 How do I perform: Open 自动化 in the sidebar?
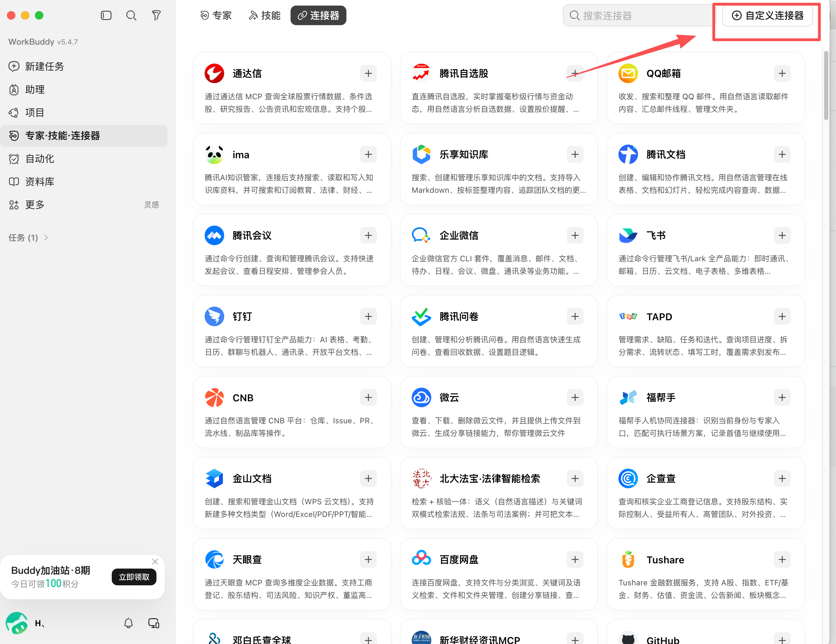coord(84,159)
